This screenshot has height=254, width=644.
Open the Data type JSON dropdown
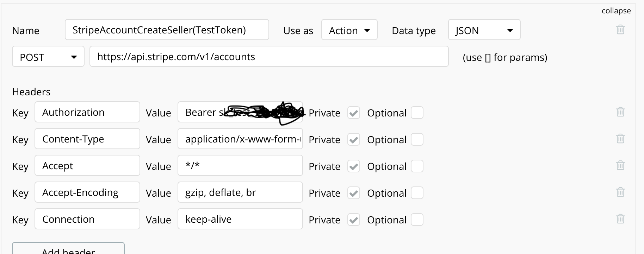pos(484,30)
